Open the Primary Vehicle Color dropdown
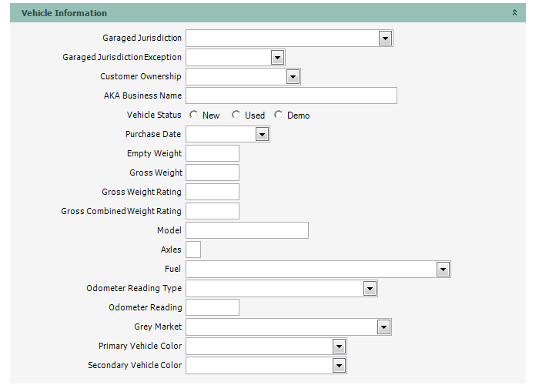 339,346
